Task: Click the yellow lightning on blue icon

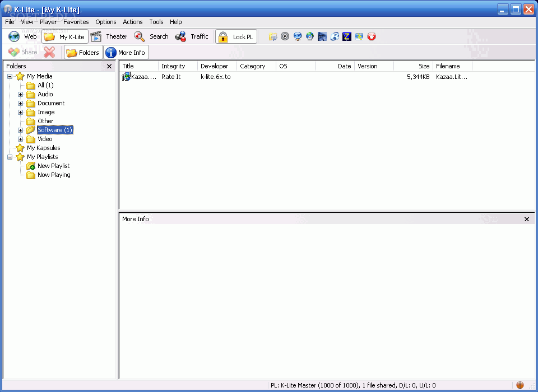Action: click(359, 36)
